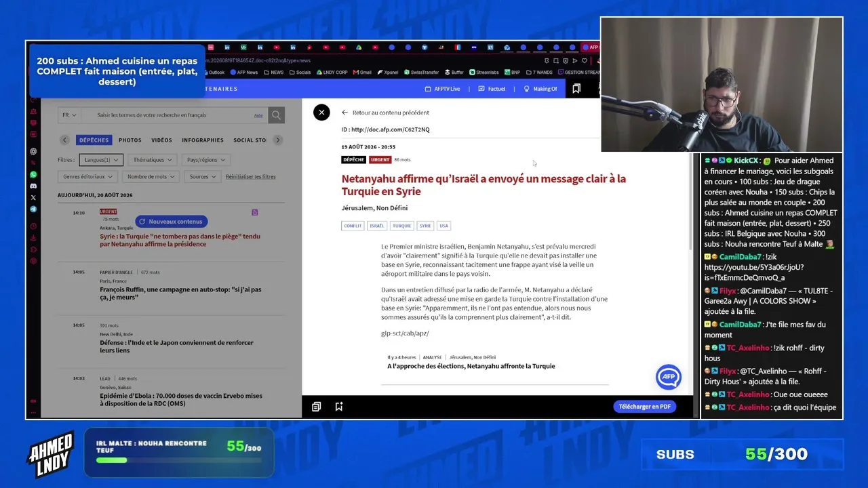Close the article overlay with the X
Image resolution: width=868 pixels, height=488 pixels.
[321, 113]
